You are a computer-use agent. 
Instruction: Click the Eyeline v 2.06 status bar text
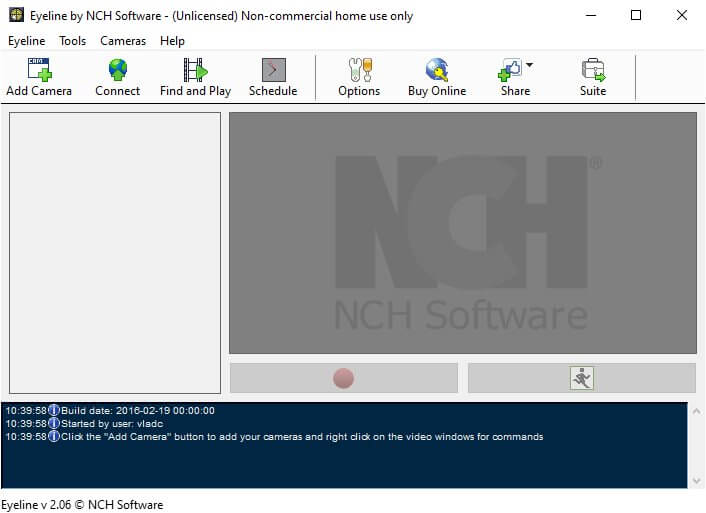[82, 505]
